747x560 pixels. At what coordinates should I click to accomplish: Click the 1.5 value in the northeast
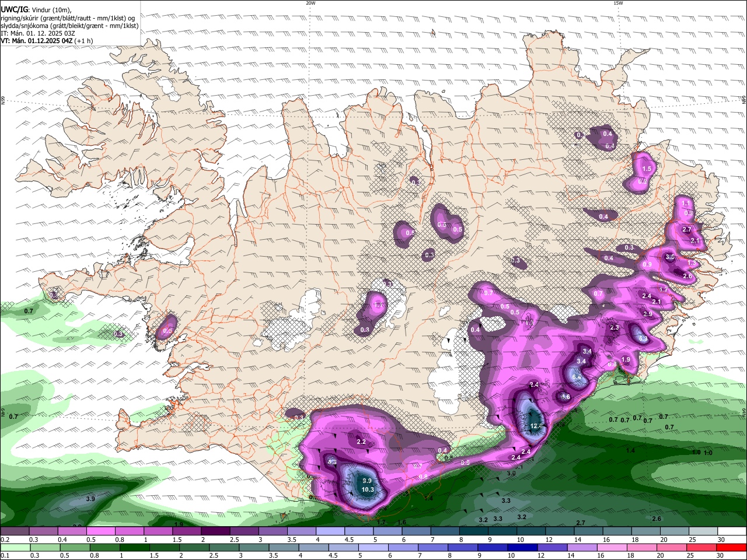[647, 169]
